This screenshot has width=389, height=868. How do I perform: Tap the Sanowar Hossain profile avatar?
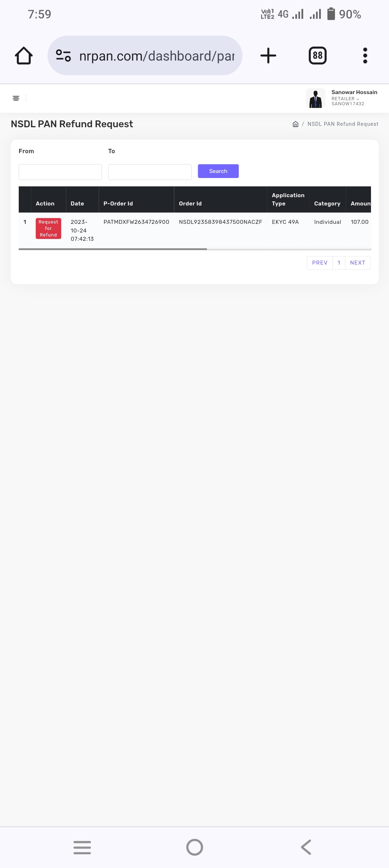316,98
